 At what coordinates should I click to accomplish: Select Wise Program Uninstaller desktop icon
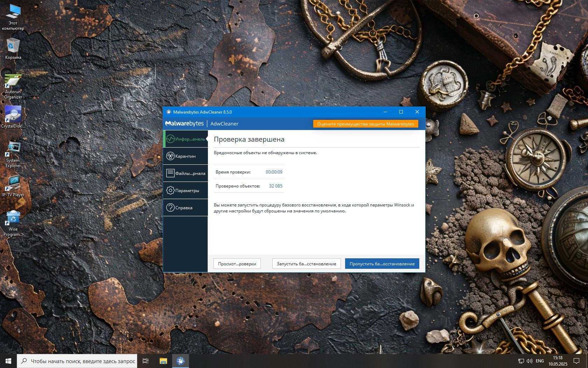13,223
